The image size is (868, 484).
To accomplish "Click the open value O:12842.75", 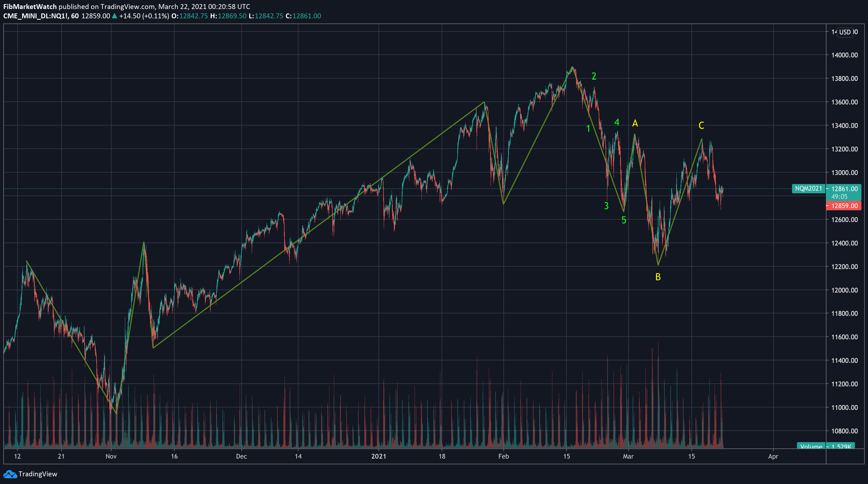I will coord(190,16).
